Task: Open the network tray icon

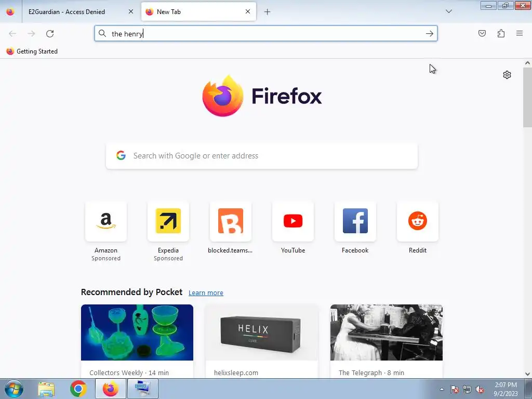Action: pos(467,390)
